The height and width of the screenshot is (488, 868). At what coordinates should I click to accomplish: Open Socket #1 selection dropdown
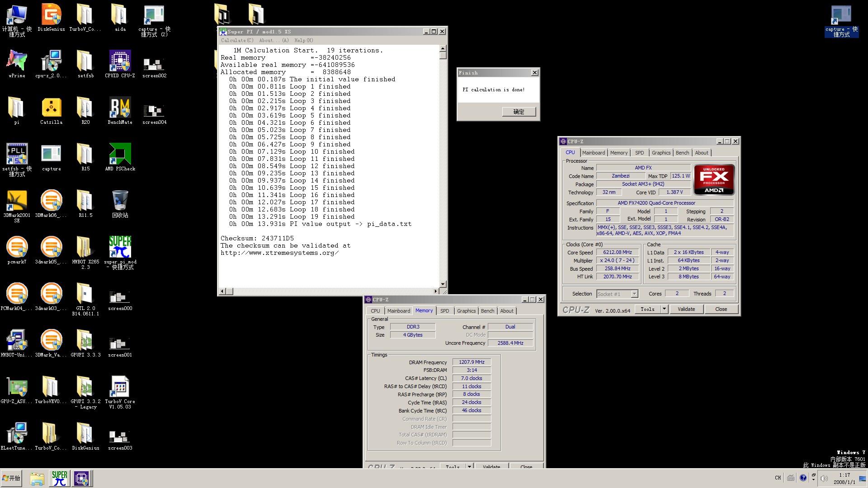[617, 294]
